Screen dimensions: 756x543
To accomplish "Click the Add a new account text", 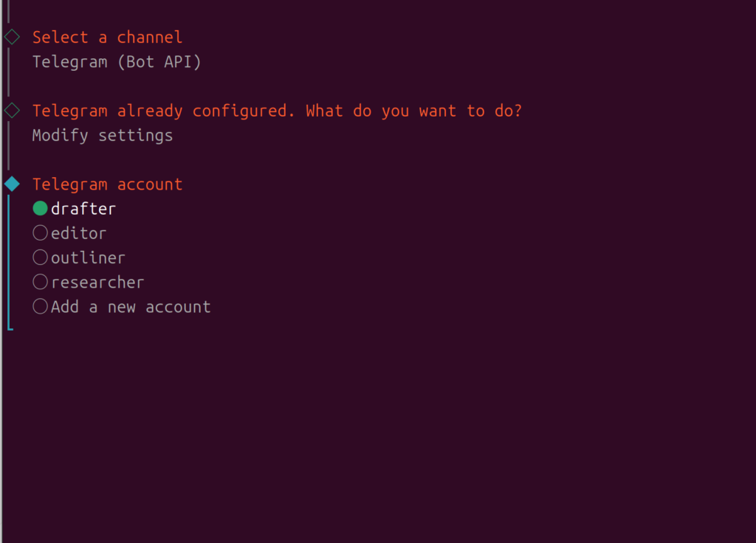I will [131, 306].
